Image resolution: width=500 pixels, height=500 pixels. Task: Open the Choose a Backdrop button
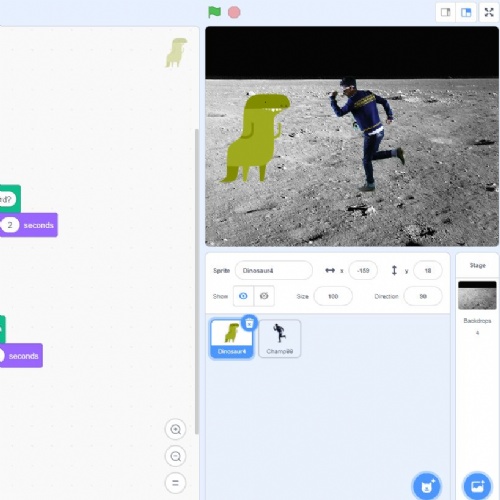[x=477, y=487]
